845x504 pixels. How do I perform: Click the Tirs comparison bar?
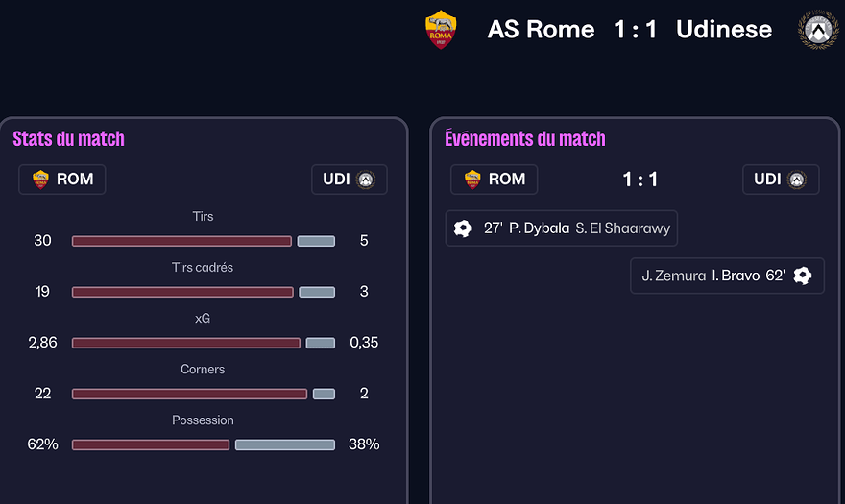pyautogui.click(x=203, y=241)
